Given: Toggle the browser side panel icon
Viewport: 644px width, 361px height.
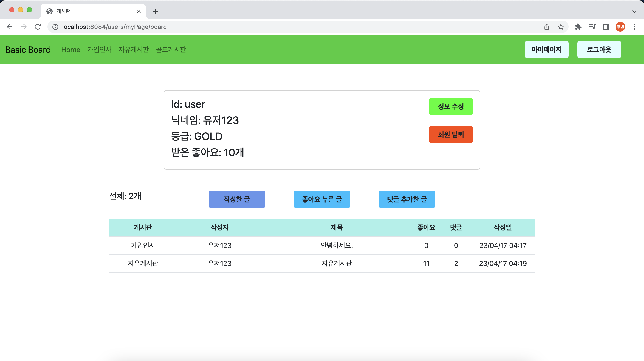Looking at the screenshot, I should [x=606, y=27].
